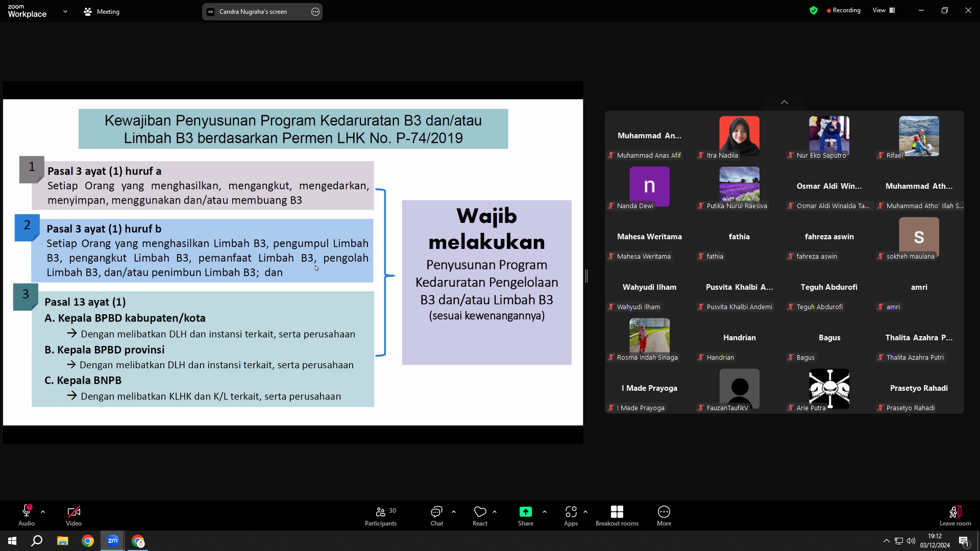
Task: Open the React emoji menu
Action: 480,515
